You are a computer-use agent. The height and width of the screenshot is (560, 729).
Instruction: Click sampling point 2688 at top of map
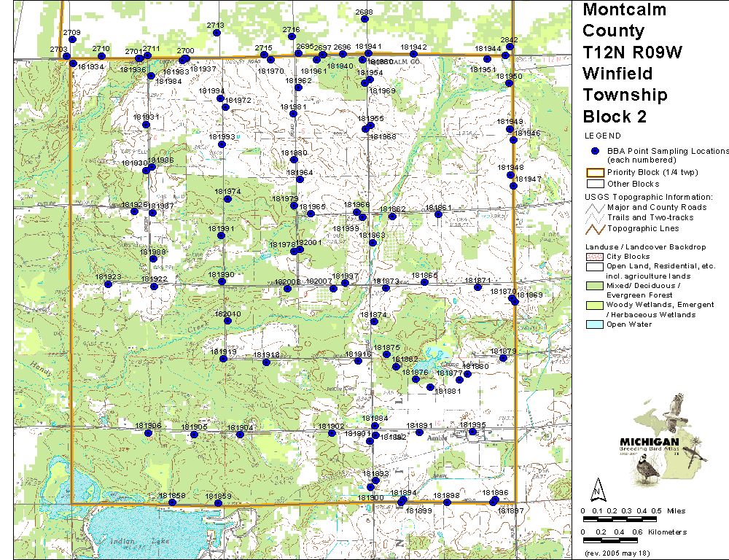coord(364,20)
